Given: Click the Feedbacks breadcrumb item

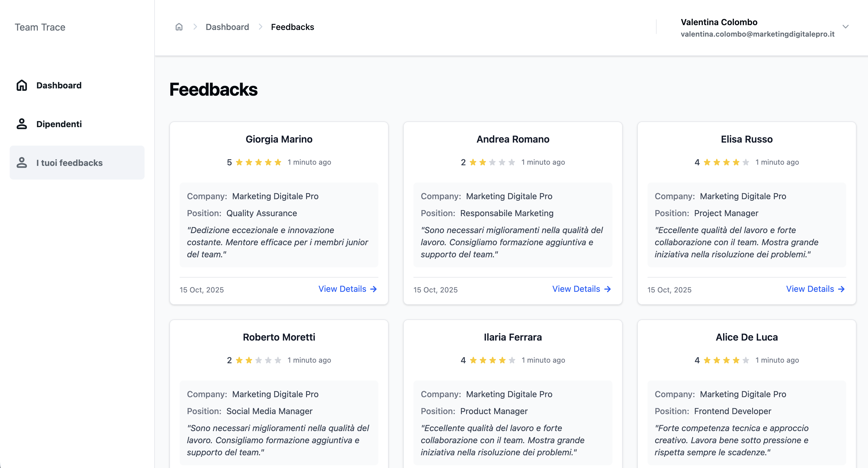Looking at the screenshot, I should [x=292, y=27].
